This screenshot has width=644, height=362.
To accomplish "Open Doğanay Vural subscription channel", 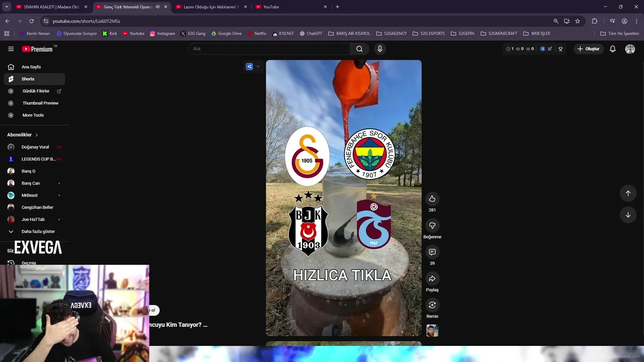I will (x=34, y=147).
